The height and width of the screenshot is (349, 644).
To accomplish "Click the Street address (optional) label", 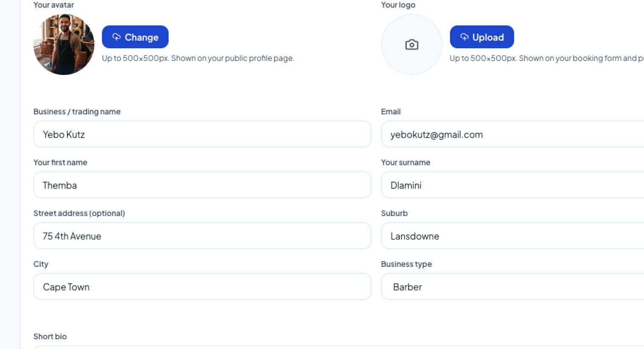I will (x=79, y=213).
